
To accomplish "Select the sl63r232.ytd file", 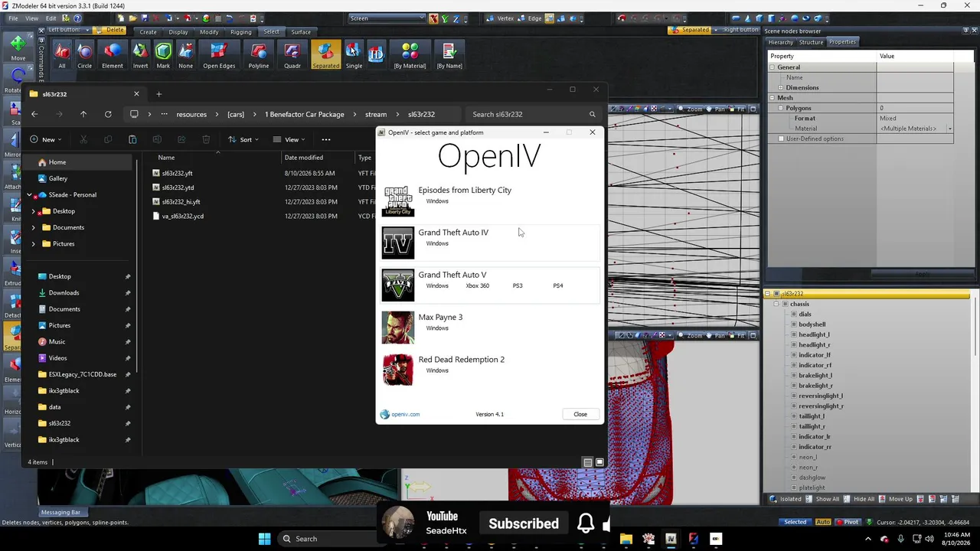I will 178,187.
